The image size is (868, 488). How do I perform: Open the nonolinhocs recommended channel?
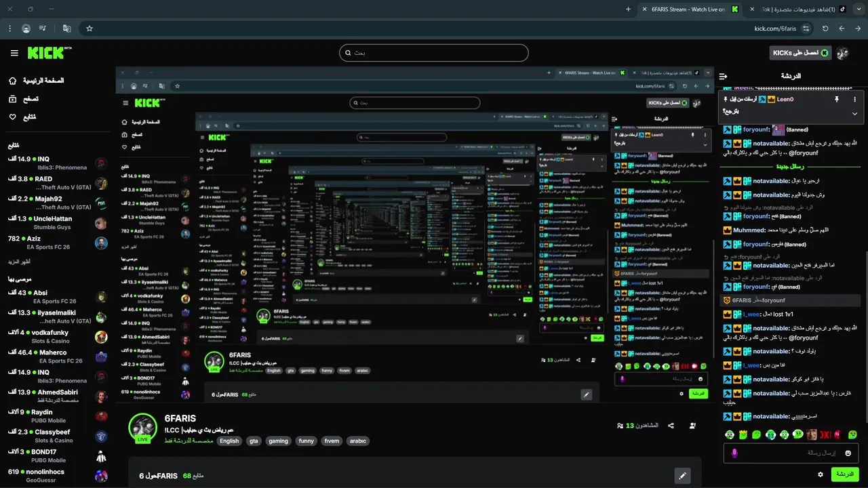58,476
